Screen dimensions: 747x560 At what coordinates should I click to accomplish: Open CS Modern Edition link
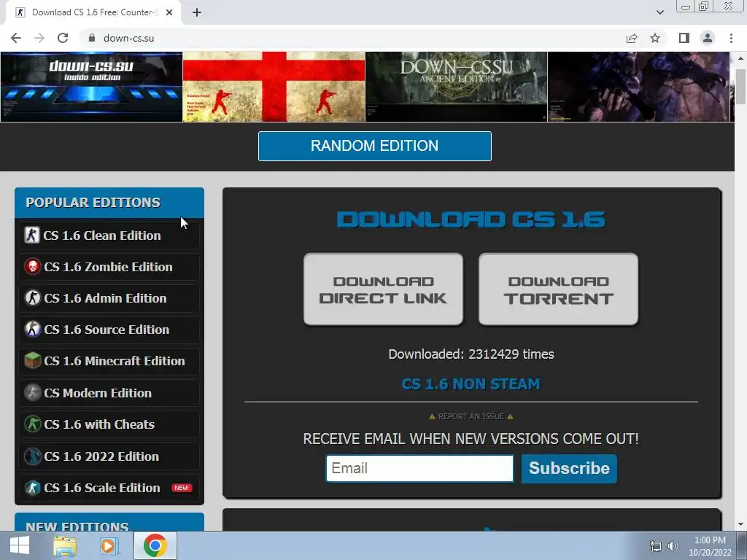point(98,393)
